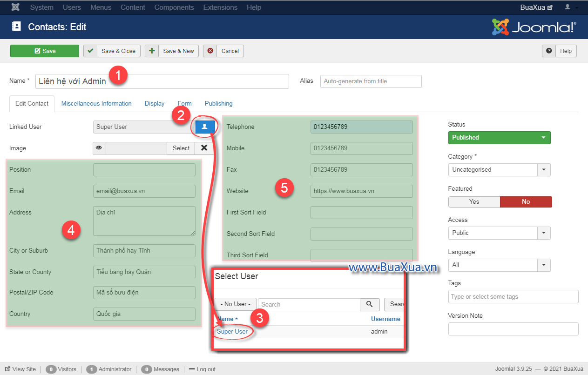Viewport: 588px width, 375px height.
Task: Click the 'admin' username cell
Action: [x=379, y=332]
